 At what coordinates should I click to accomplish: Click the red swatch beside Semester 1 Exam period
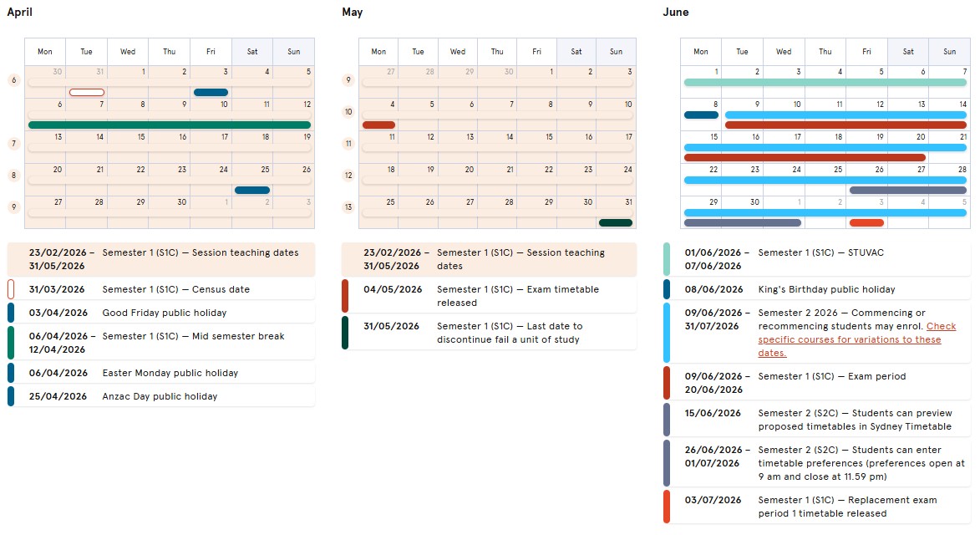click(x=667, y=383)
